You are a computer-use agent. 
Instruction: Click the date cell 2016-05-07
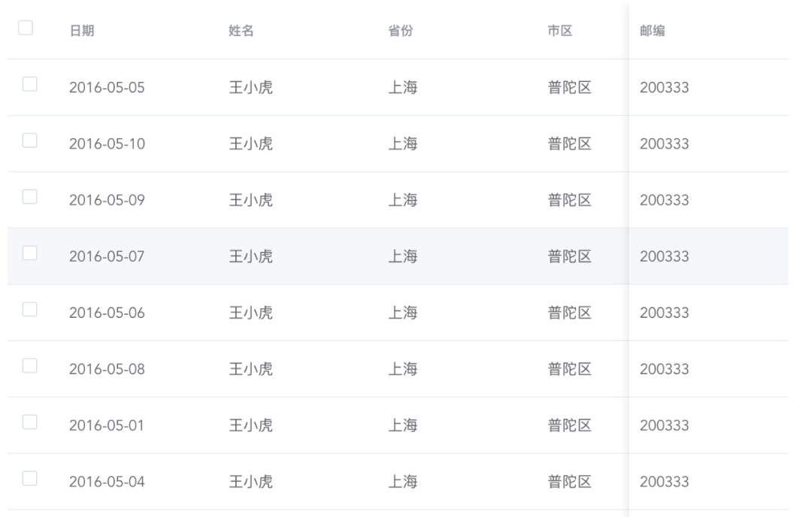107,257
